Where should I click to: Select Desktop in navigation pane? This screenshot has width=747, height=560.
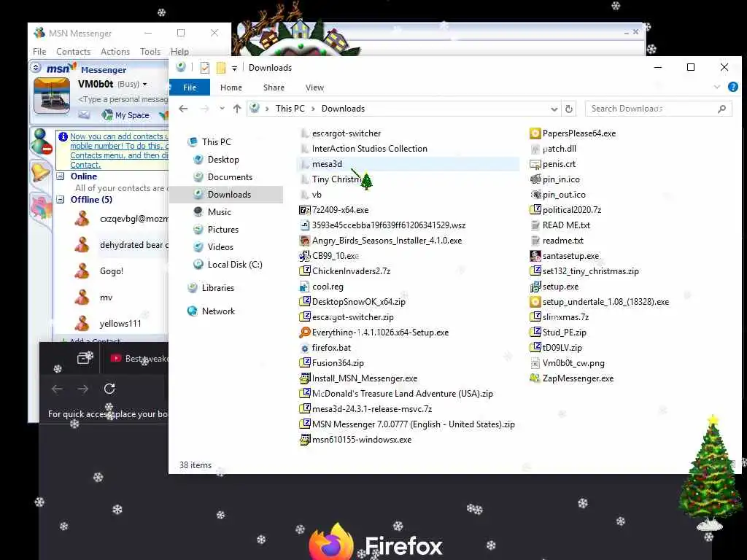[x=223, y=160]
